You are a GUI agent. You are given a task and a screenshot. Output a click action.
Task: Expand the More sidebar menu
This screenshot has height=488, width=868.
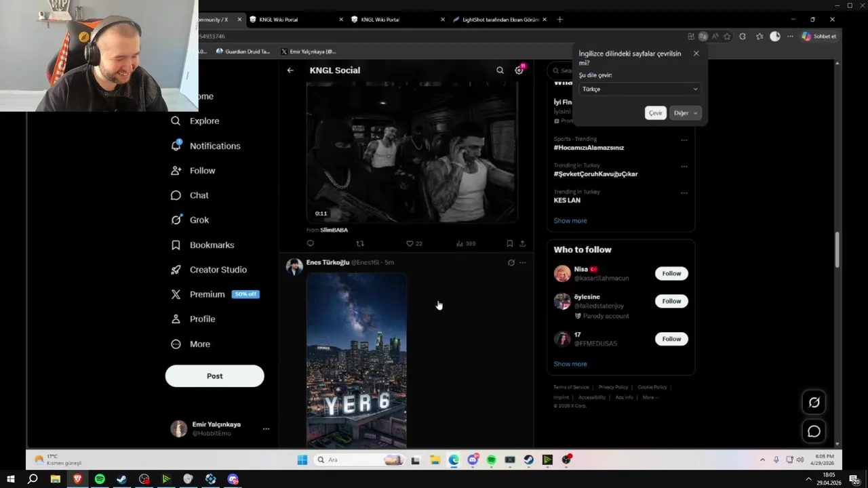coord(191,344)
